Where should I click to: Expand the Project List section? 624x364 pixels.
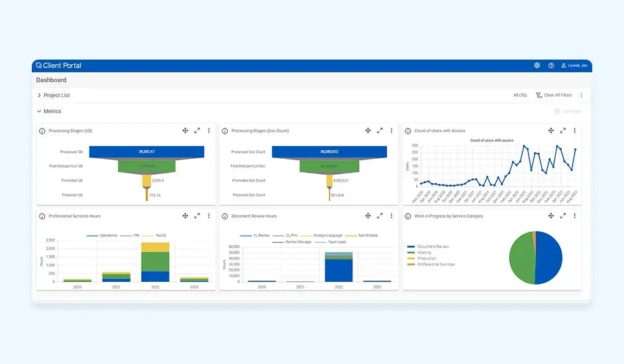[40, 95]
